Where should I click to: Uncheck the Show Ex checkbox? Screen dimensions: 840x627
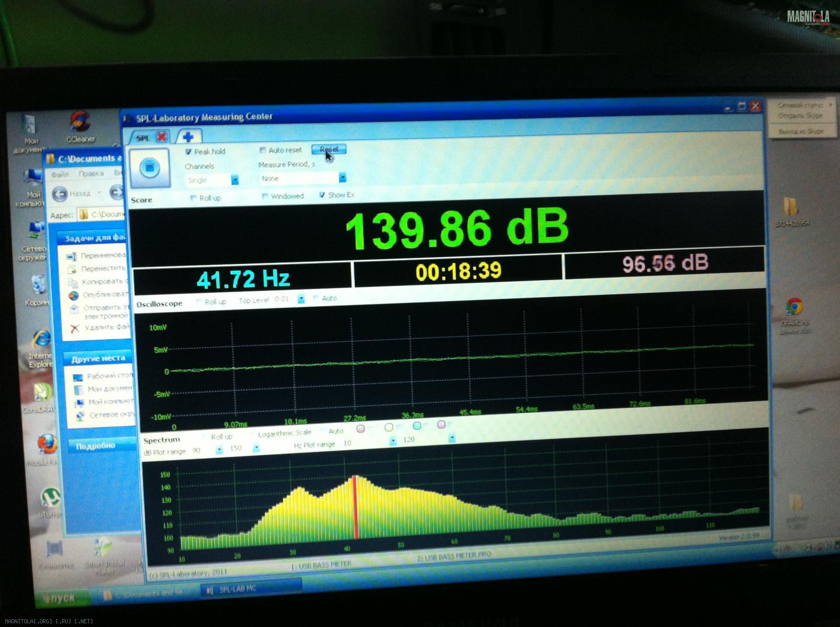point(322,195)
